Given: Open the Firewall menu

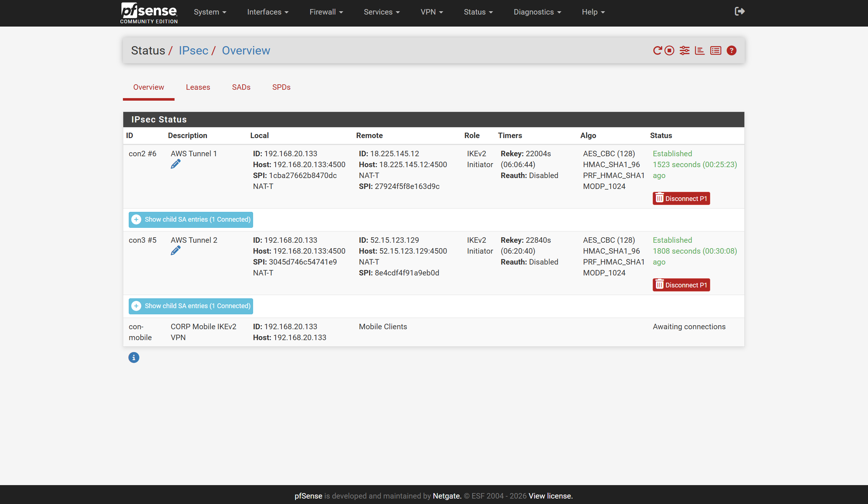Looking at the screenshot, I should [x=326, y=12].
